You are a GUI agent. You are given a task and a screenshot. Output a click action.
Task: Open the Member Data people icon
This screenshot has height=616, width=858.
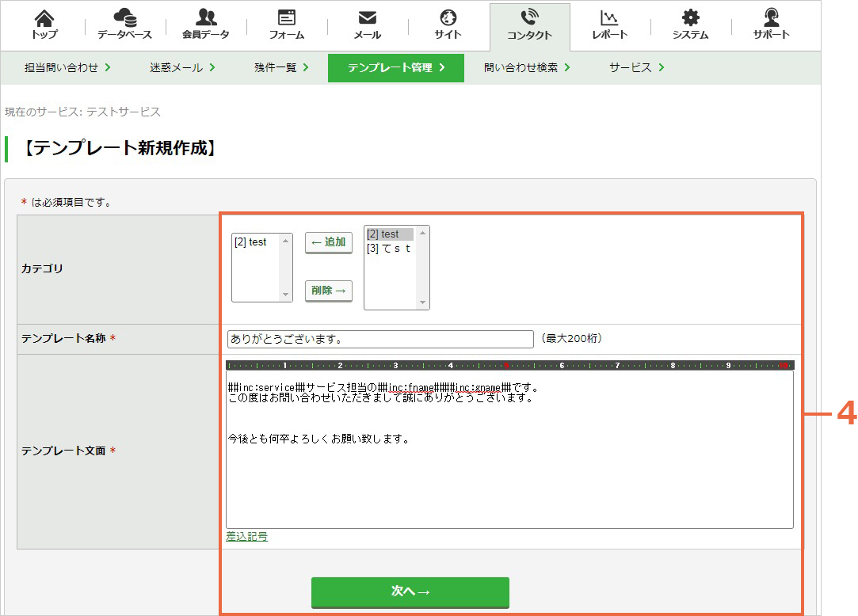(x=206, y=17)
